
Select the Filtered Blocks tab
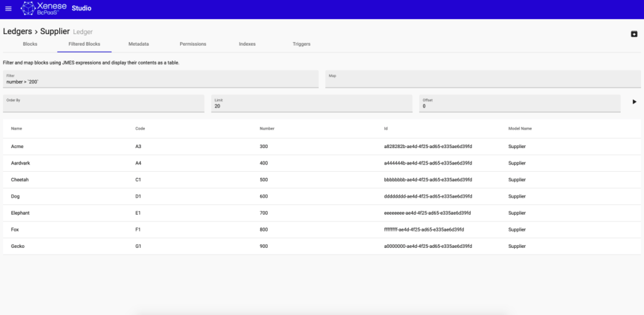pyautogui.click(x=84, y=44)
